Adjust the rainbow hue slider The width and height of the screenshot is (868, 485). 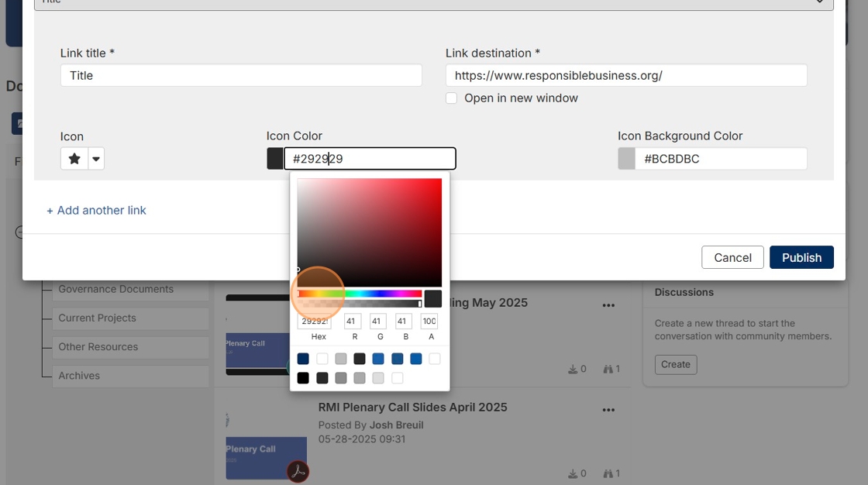360,294
